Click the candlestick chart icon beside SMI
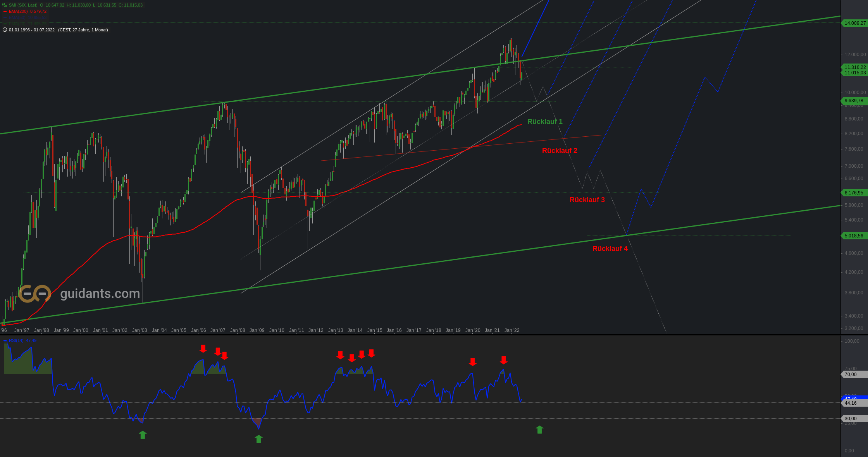This screenshot has height=457, width=868. pos(5,5)
